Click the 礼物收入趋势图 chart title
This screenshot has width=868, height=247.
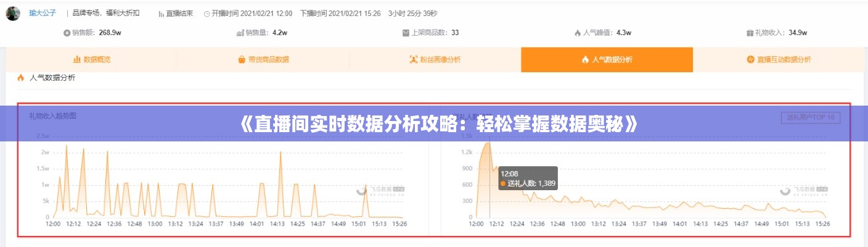pos(52,115)
